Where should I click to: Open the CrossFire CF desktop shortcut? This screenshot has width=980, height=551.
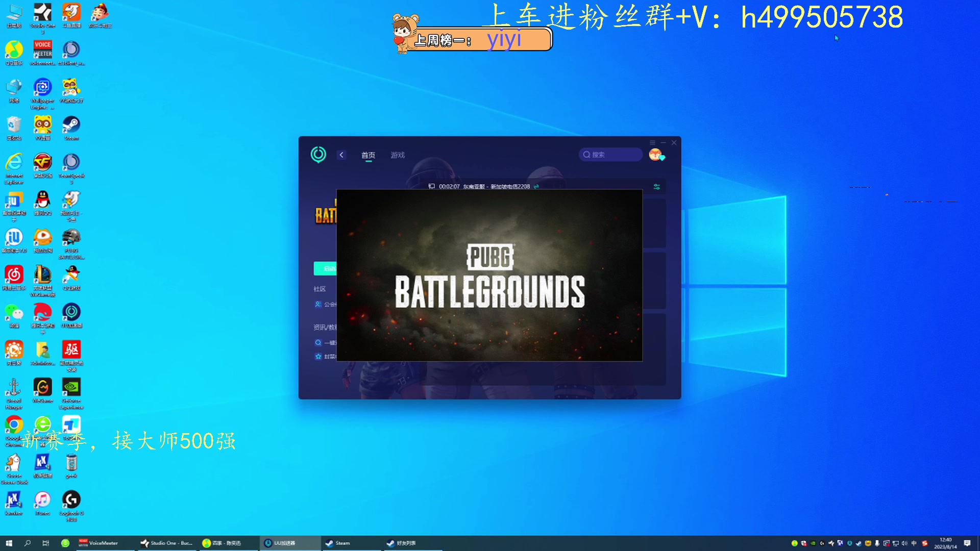(x=43, y=165)
